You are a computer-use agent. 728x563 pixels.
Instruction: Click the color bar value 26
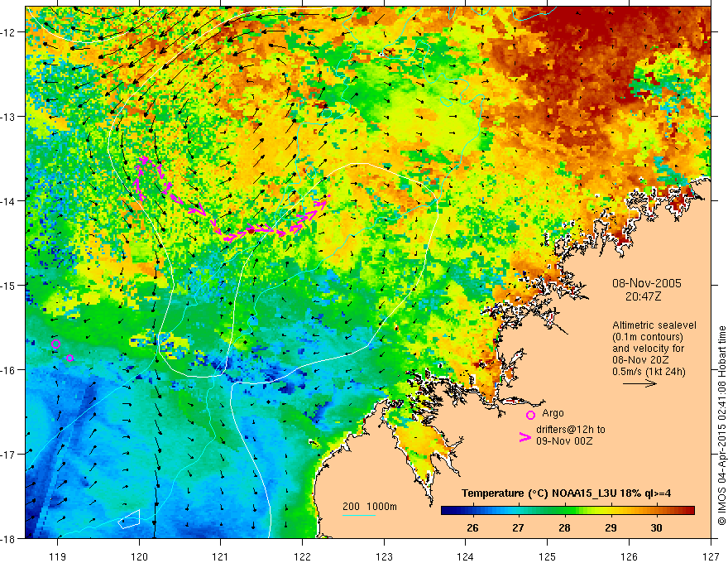click(x=472, y=527)
